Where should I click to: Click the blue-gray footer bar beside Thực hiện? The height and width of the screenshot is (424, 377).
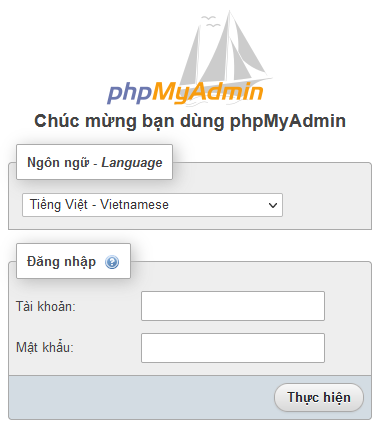point(141,397)
